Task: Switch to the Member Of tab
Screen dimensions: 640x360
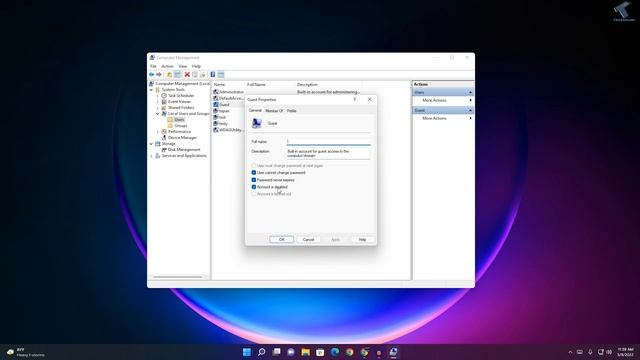Action: coord(274,111)
